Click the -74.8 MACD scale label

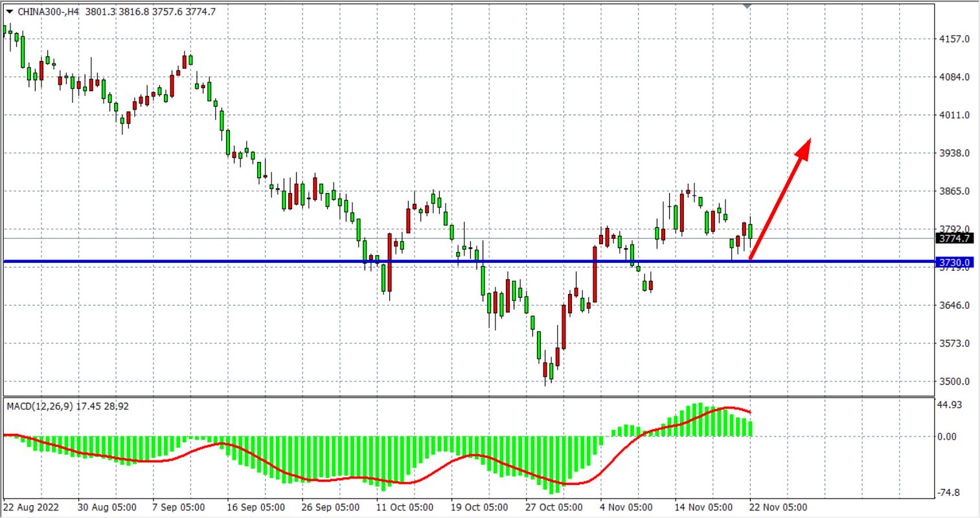point(949,493)
